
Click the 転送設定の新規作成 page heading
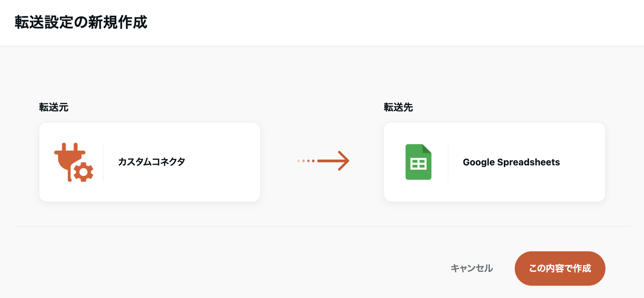(81, 23)
